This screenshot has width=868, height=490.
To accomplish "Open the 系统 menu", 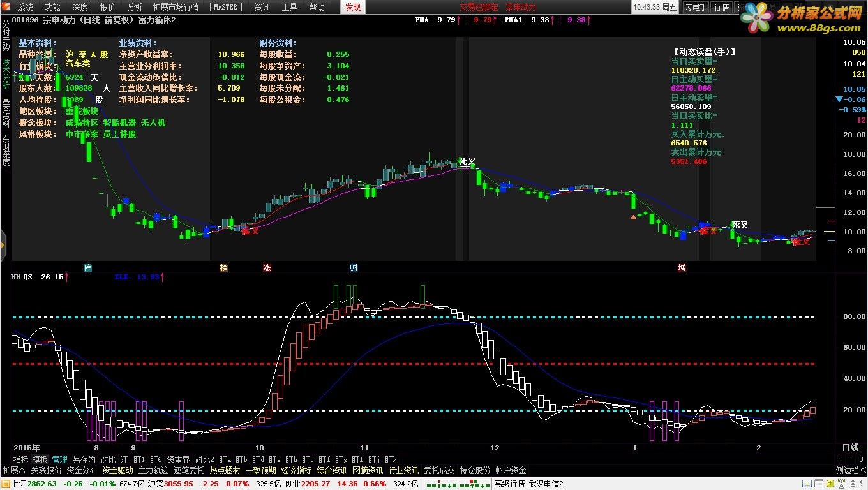I will point(26,7).
